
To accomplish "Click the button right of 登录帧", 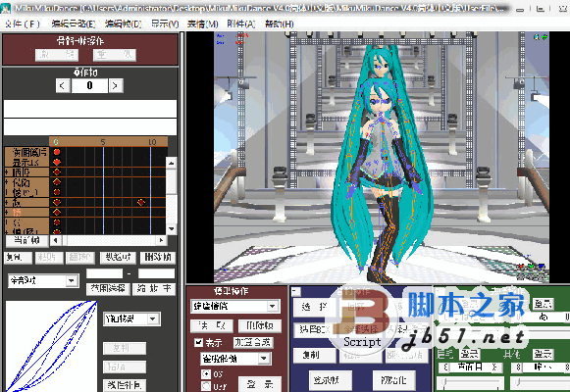I will pos(394,380).
